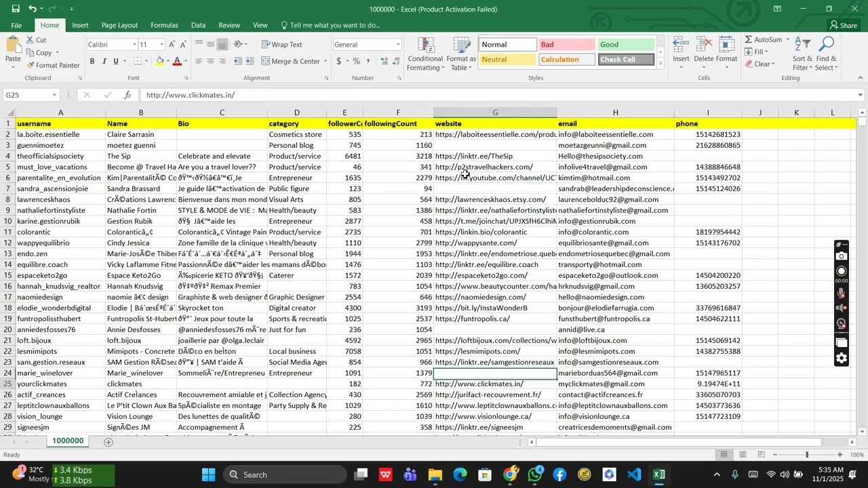
Task: Toggle Bottom Align vertical alignment
Action: 223,45
